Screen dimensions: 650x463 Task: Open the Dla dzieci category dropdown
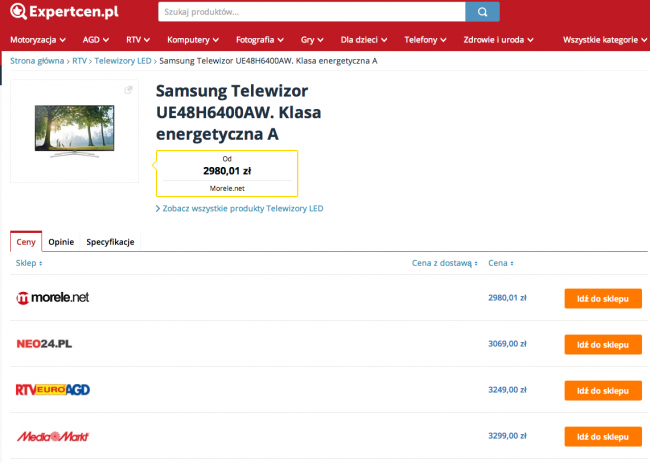coord(364,40)
